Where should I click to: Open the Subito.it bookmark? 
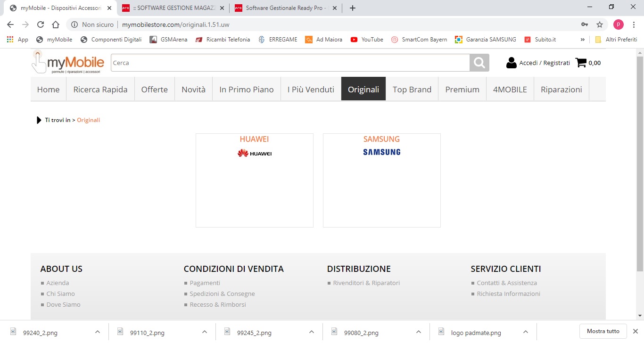coord(540,40)
